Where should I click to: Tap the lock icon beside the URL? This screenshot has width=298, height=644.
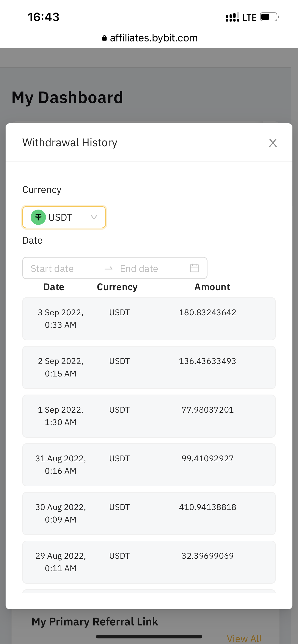click(104, 38)
